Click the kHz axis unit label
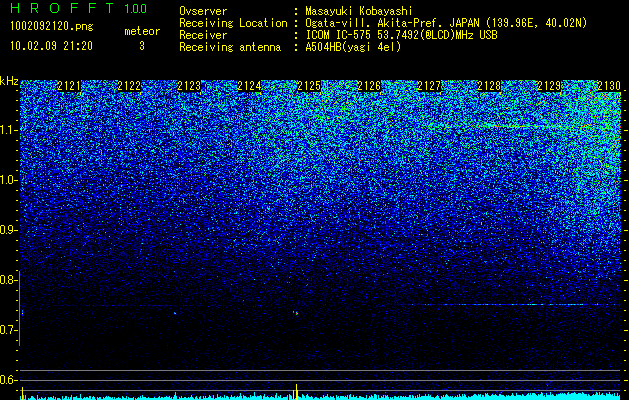Viewport: 629px width, 400px height. 9,81
